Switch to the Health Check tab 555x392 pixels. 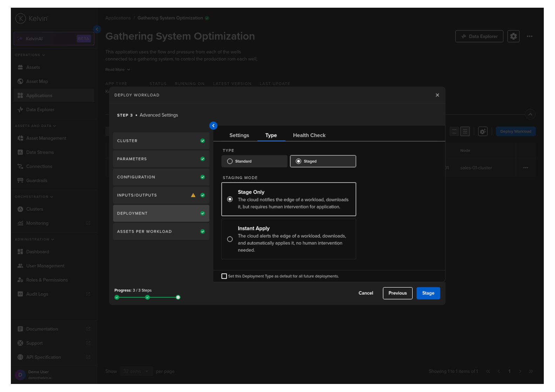pos(309,135)
